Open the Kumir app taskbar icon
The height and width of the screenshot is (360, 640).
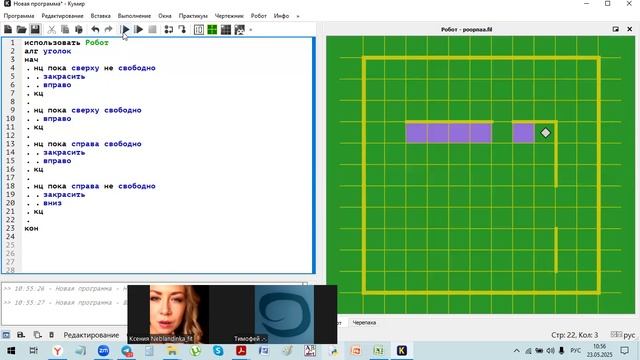pyautogui.click(x=402, y=351)
